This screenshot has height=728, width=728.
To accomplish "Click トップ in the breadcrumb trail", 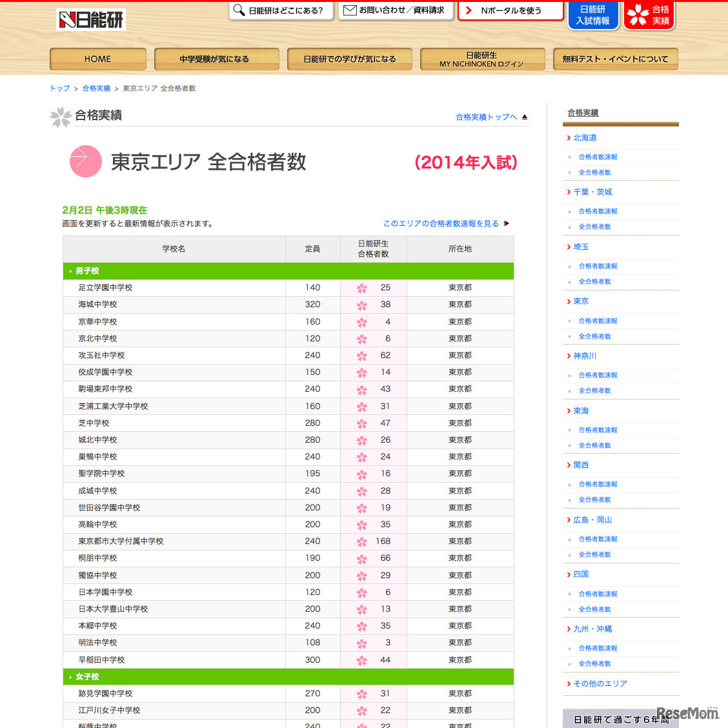I will click(x=59, y=88).
